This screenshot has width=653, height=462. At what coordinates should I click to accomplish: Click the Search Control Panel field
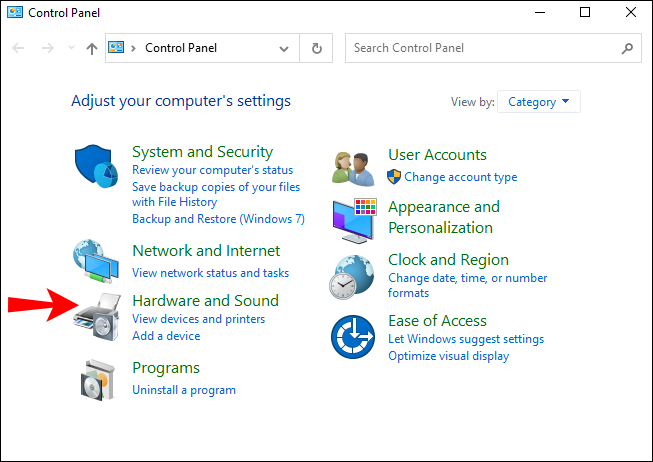(x=485, y=48)
